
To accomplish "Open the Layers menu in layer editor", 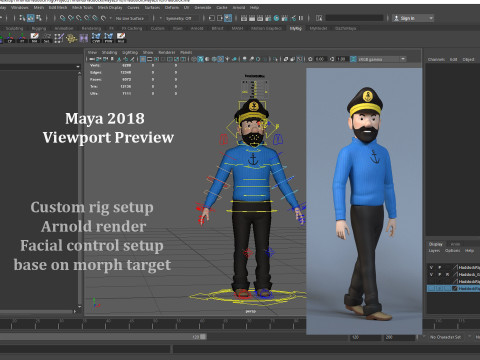I will click(x=434, y=251).
